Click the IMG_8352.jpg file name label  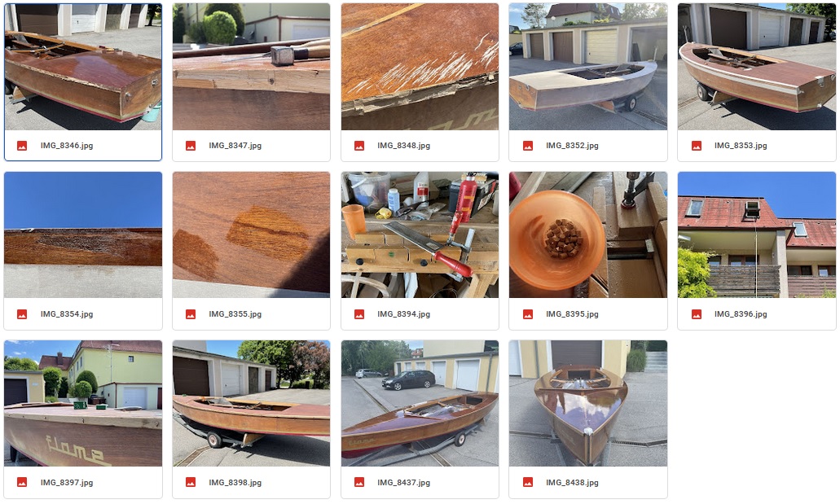[572, 146]
